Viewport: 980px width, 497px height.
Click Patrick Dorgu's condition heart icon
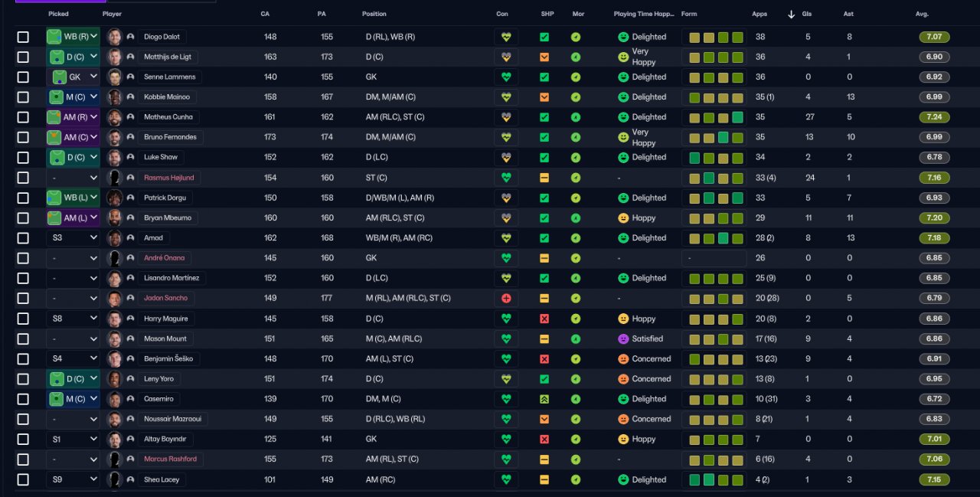506,198
